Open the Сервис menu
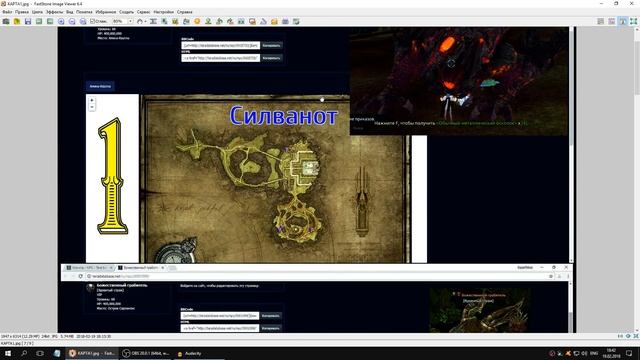The height and width of the screenshot is (360, 640). pyautogui.click(x=143, y=12)
